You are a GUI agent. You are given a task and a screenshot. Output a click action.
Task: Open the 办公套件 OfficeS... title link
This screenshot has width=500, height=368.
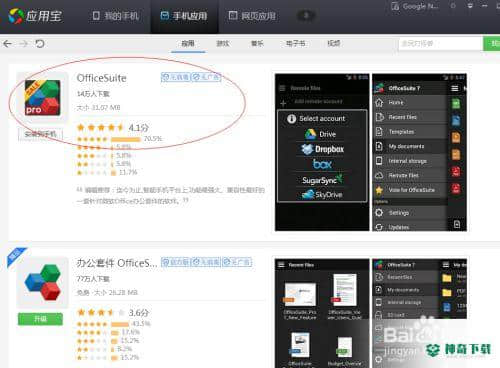[x=117, y=263]
